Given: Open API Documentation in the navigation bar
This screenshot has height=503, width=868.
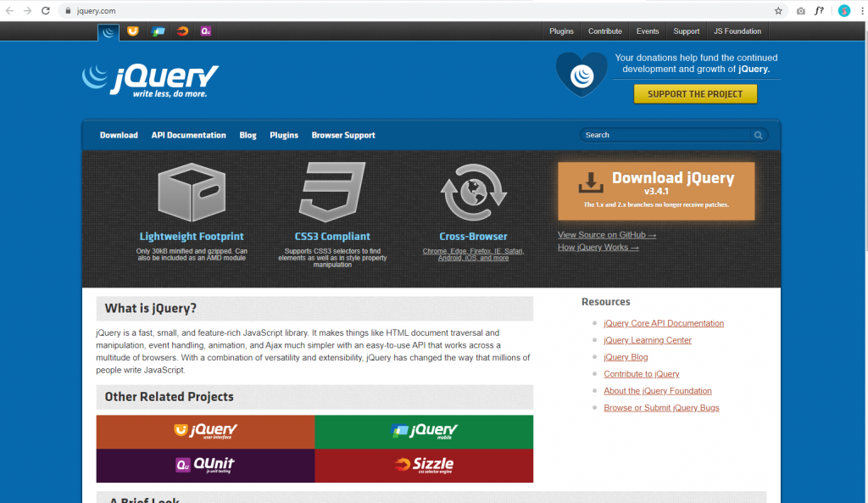Looking at the screenshot, I should [x=189, y=135].
